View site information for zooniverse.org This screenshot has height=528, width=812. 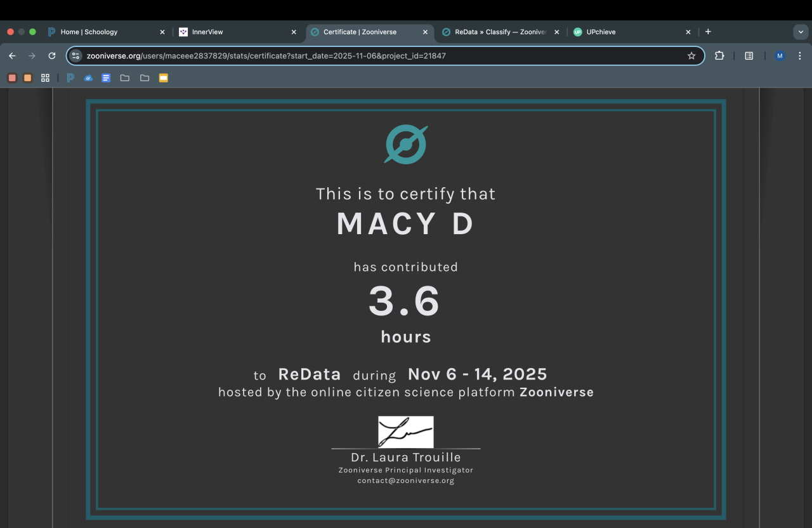click(x=76, y=56)
